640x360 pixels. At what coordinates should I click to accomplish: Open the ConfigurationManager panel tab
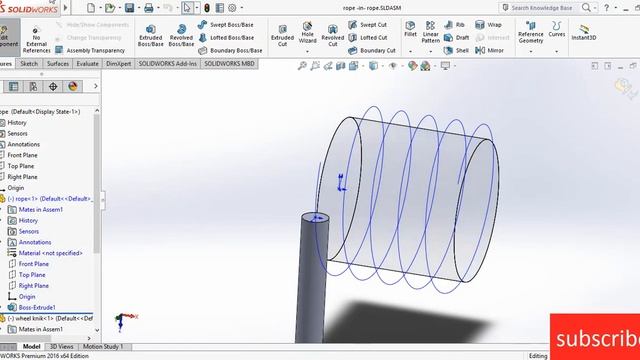[x=33, y=86]
